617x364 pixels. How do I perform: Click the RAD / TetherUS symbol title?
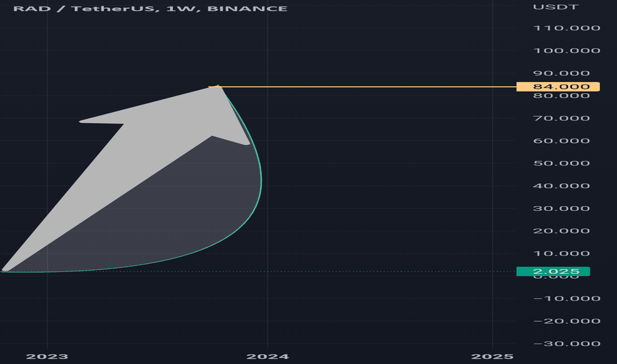point(150,9)
